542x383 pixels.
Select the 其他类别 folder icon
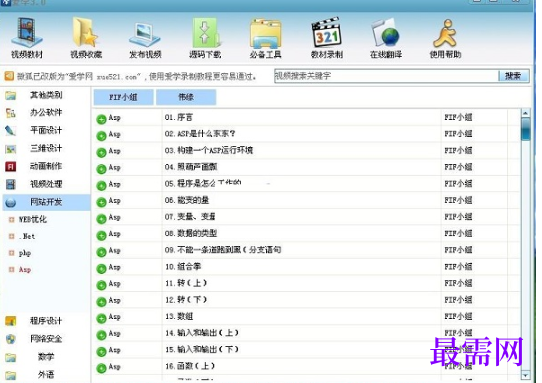[x=11, y=95]
